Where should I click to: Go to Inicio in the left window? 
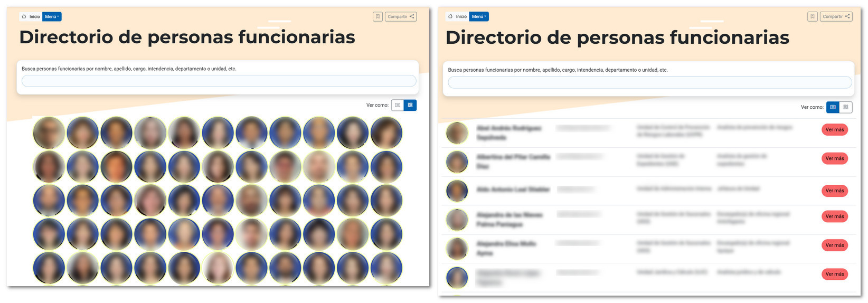(x=31, y=17)
